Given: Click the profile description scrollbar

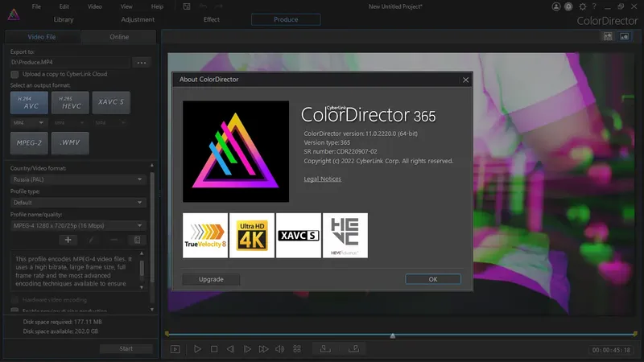Looking at the screenshot, I should [142, 269].
